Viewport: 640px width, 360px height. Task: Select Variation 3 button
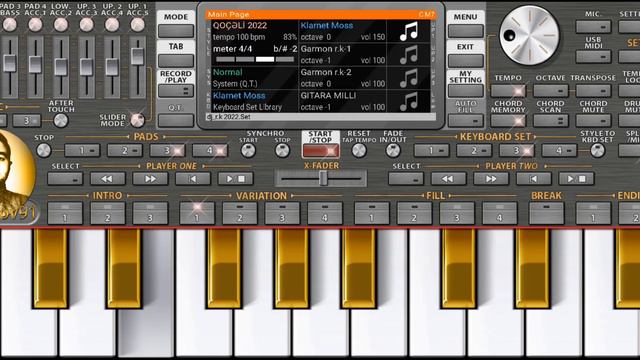click(282, 213)
